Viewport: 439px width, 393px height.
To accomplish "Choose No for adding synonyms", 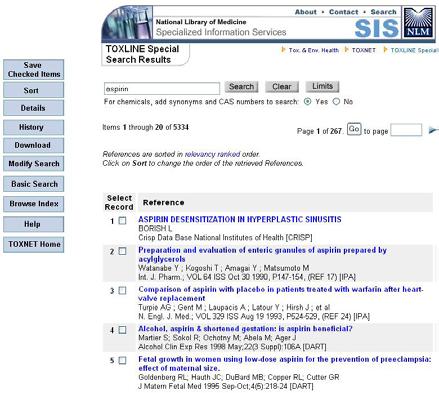I will point(336,102).
